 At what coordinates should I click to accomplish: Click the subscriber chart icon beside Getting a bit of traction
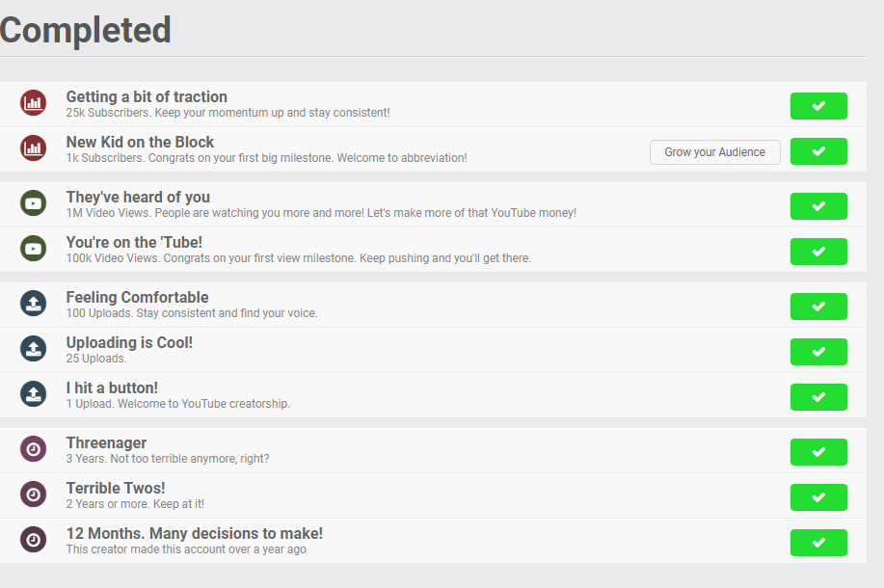(x=34, y=103)
